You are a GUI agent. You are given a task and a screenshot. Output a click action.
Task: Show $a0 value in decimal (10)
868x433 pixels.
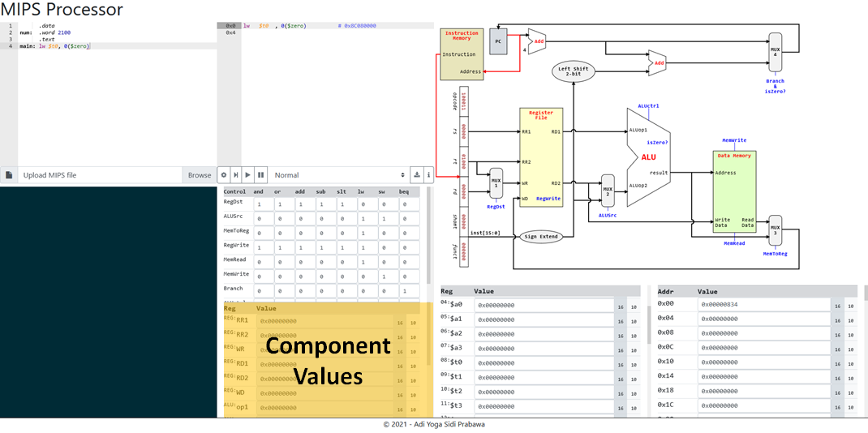point(634,305)
